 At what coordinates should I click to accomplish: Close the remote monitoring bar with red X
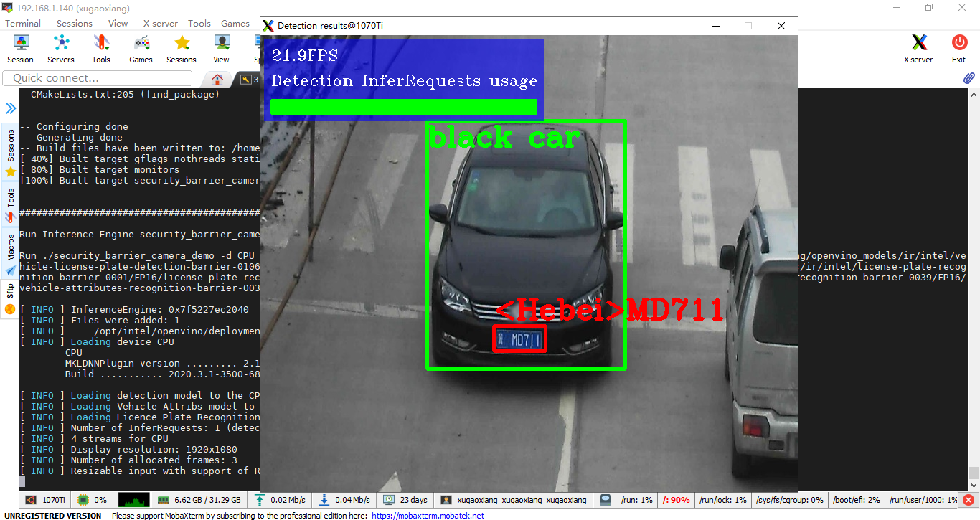(969, 500)
